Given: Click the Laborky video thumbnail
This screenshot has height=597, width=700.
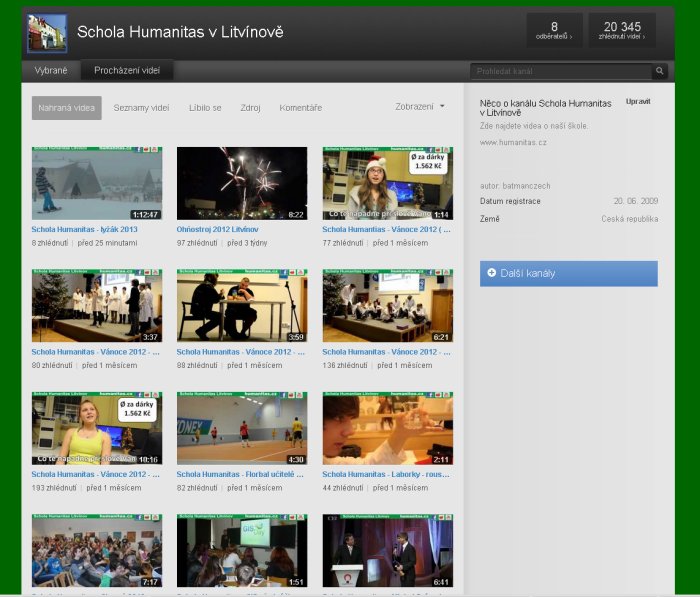Looking at the screenshot, I should pyautogui.click(x=387, y=428).
